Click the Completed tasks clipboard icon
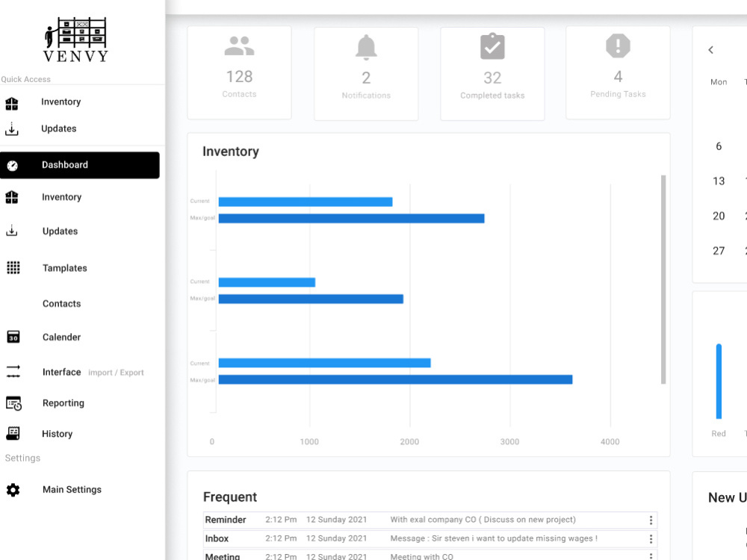 click(x=492, y=46)
